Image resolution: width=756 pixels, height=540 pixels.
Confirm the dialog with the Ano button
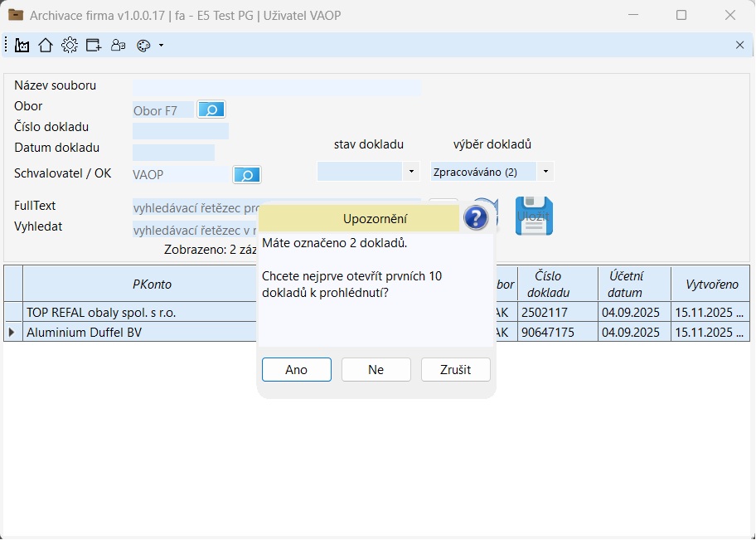click(x=297, y=370)
